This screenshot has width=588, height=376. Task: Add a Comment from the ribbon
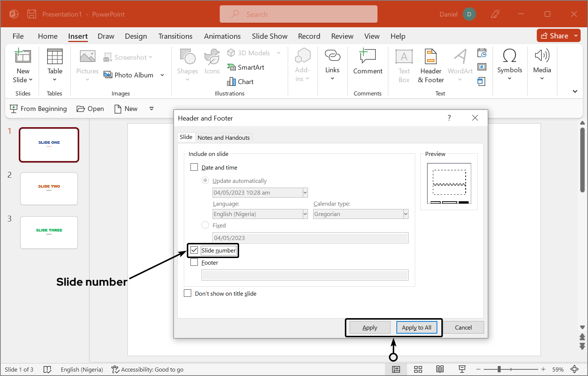coord(367,62)
